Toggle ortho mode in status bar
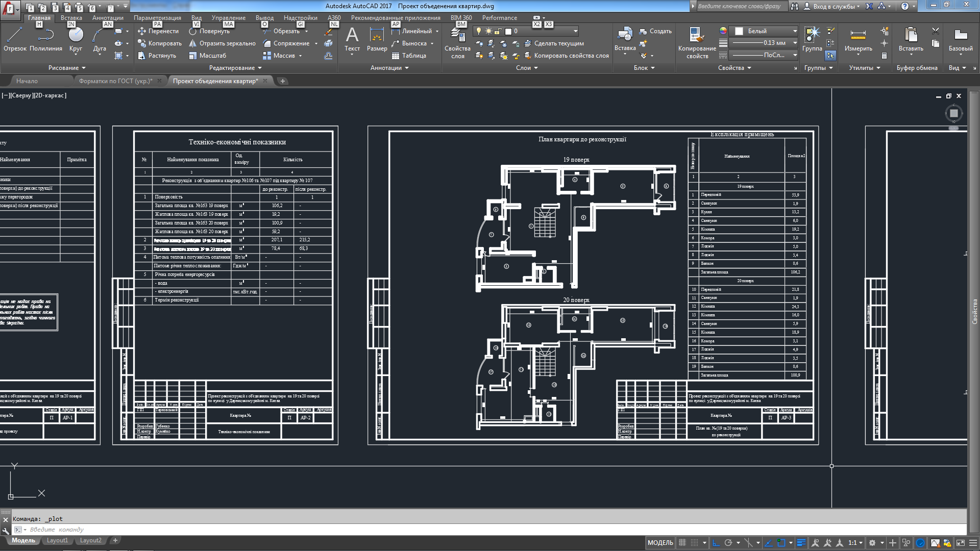 pyautogui.click(x=716, y=543)
